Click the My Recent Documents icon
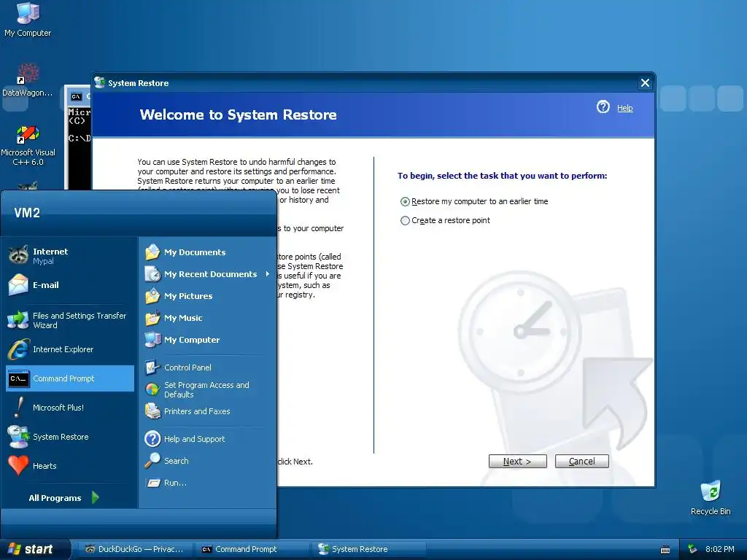 coord(152,274)
